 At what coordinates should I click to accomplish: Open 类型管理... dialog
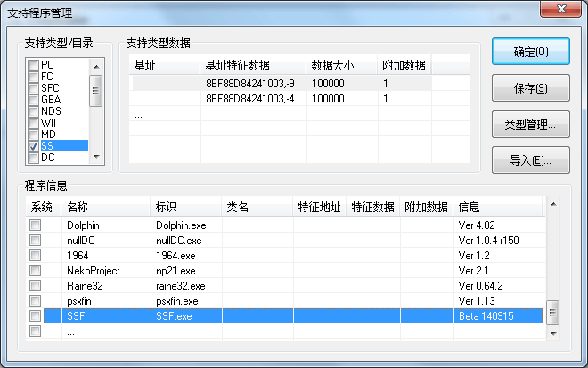coord(530,125)
